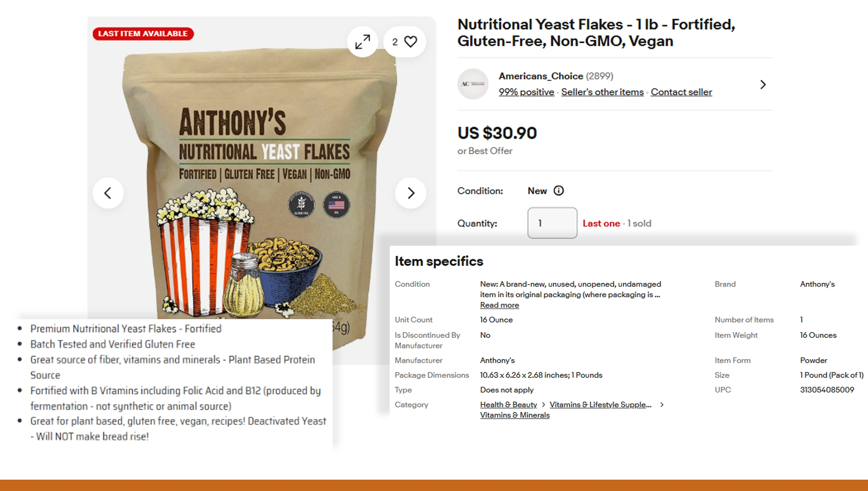The width and height of the screenshot is (868, 491).
Task: Click Read more in condition description
Action: (499, 305)
